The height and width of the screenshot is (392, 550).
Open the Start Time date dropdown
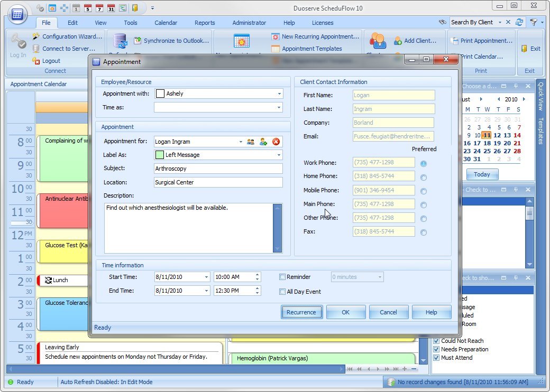click(x=207, y=277)
